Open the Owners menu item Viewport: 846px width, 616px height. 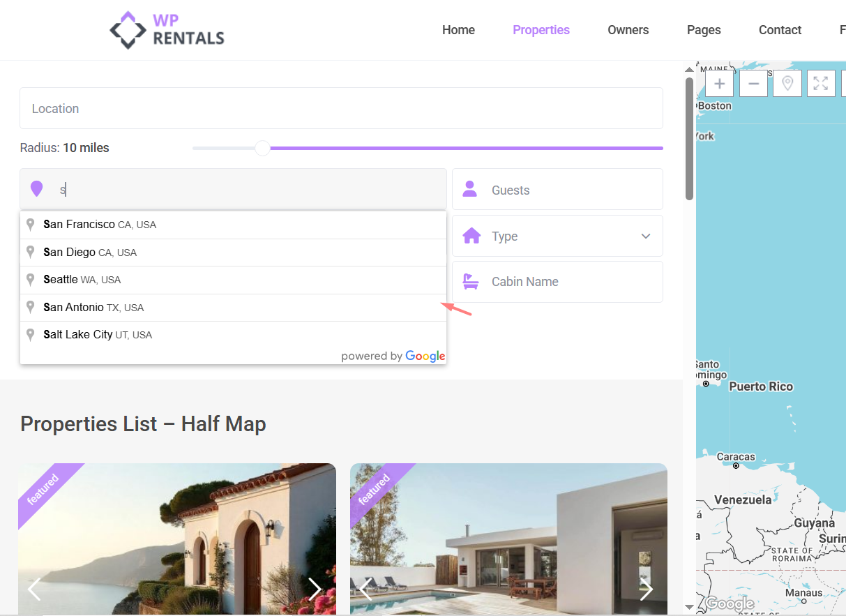click(x=628, y=30)
